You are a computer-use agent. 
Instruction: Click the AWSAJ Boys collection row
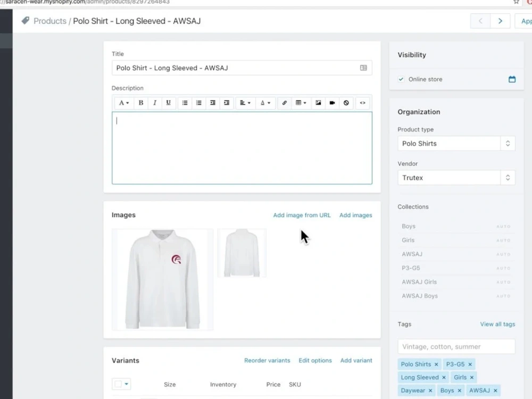coord(456,296)
